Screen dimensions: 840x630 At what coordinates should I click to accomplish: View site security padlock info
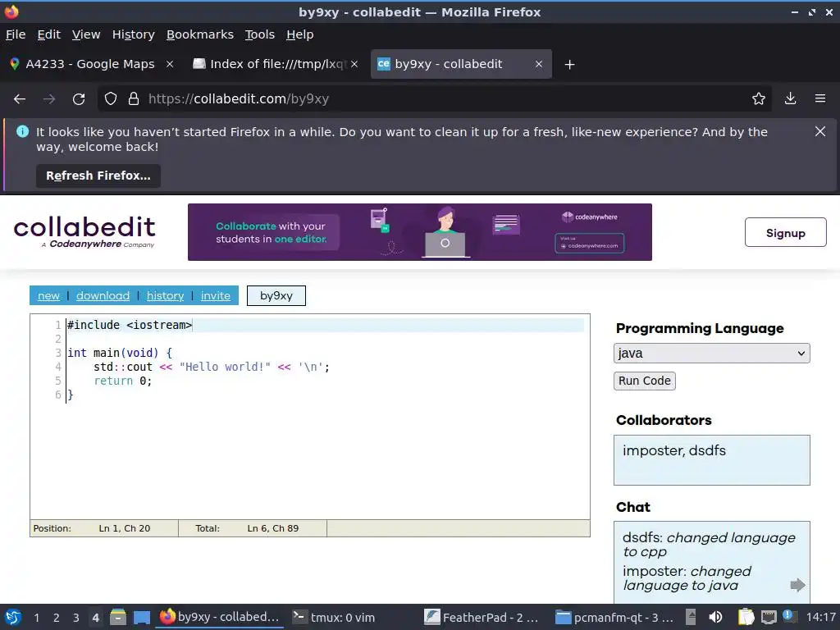(x=134, y=99)
